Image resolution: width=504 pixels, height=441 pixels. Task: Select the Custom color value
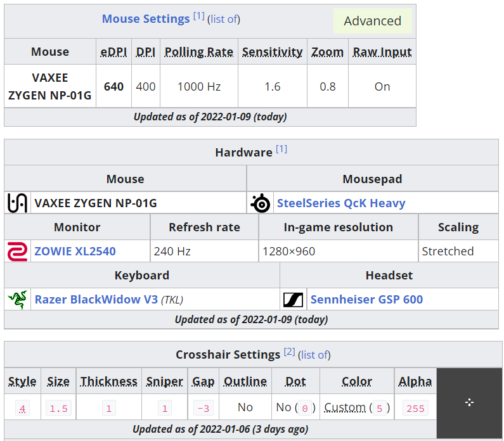[357, 407]
